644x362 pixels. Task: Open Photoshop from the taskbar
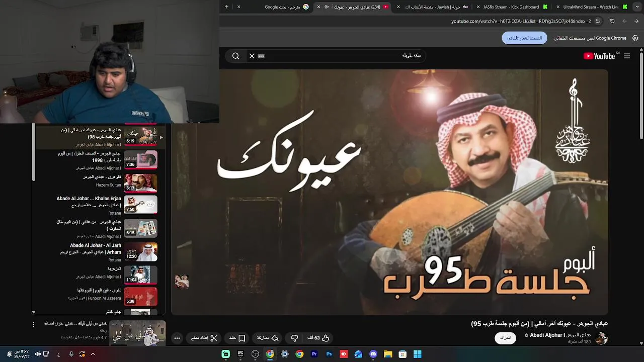pos(329,354)
